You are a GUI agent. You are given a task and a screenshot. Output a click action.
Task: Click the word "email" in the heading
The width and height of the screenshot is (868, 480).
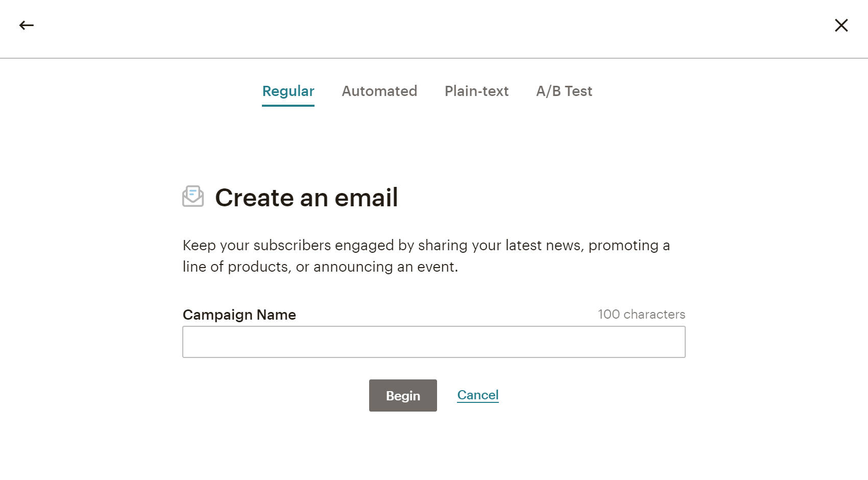pyautogui.click(x=366, y=198)
